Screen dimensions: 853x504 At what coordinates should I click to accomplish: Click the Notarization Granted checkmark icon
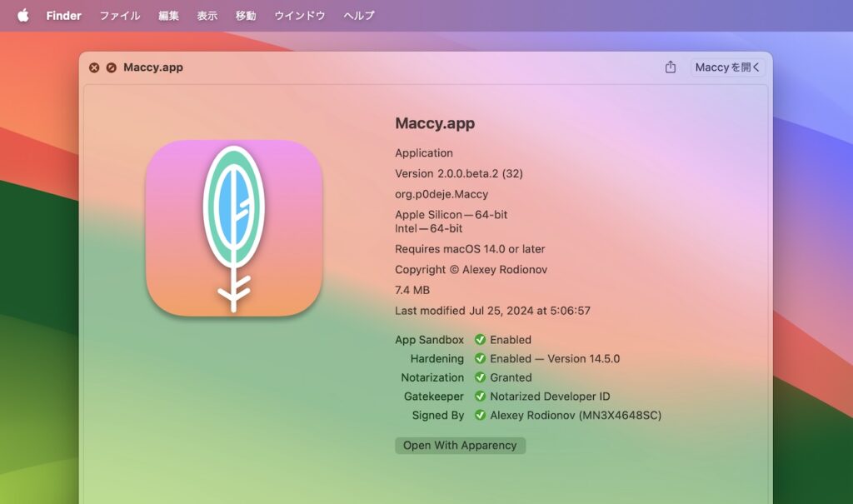coord(481,377)
